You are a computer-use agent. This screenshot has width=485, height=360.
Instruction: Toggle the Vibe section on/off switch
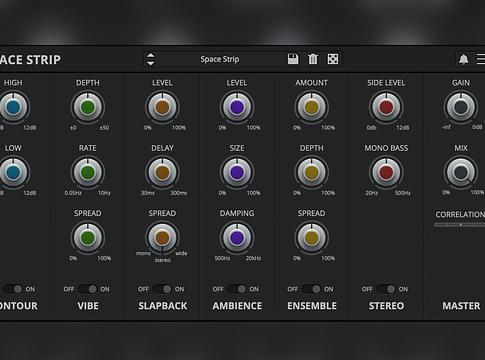pos(88,289)
